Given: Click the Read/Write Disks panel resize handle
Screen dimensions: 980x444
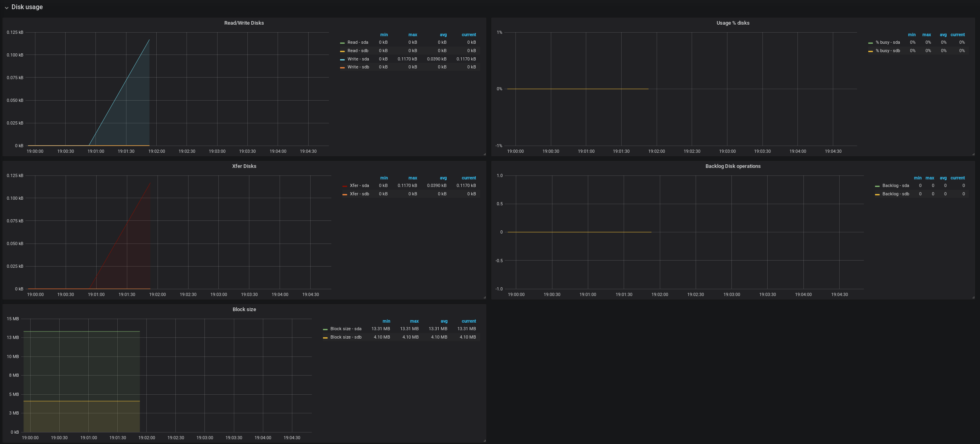Looking at the screenshot, I should [484, 154].
